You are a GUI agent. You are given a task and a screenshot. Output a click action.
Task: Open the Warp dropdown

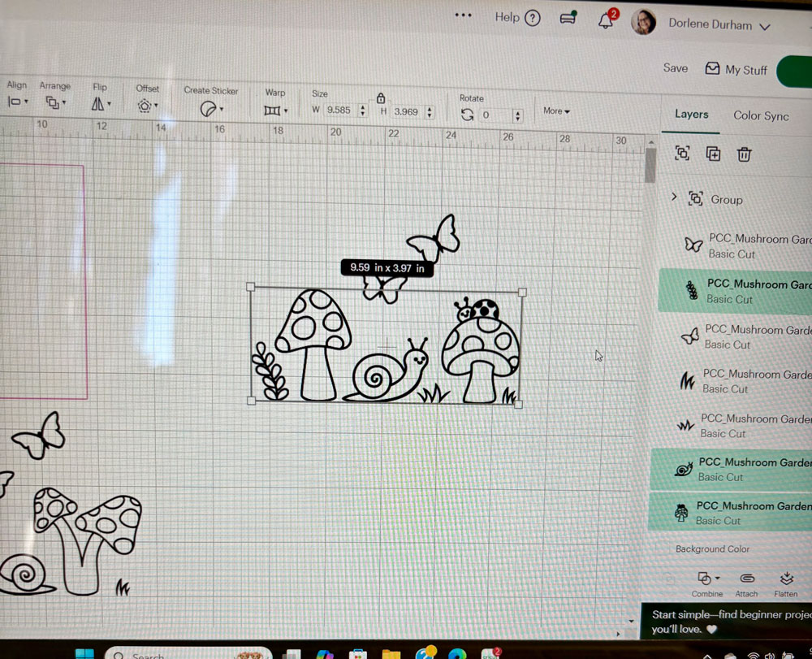tap(275, 110)
